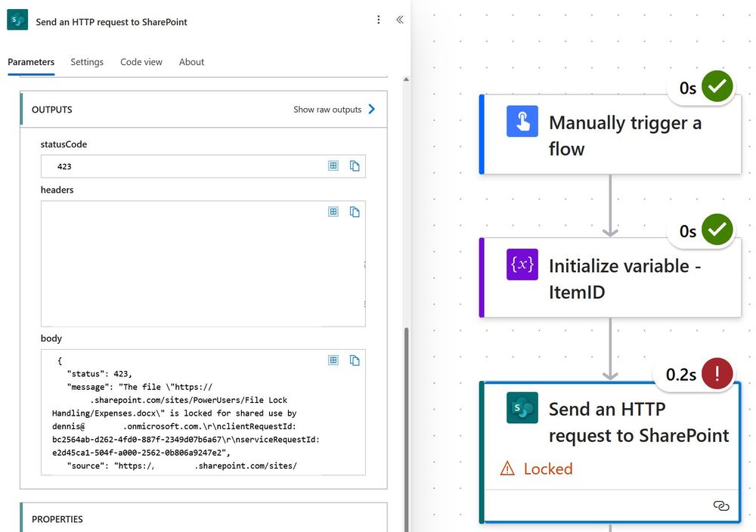
Task: Open the Code view tab
Action: point(141,62)
